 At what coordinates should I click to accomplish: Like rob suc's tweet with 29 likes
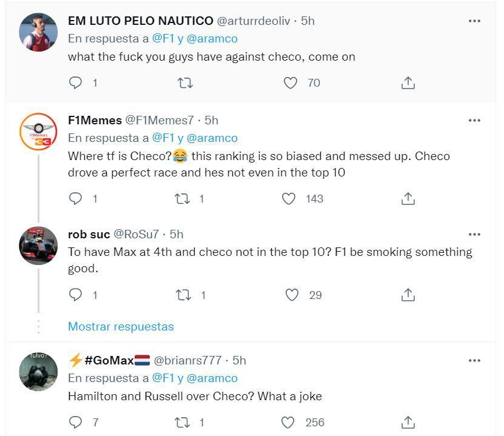pos(292,295)
